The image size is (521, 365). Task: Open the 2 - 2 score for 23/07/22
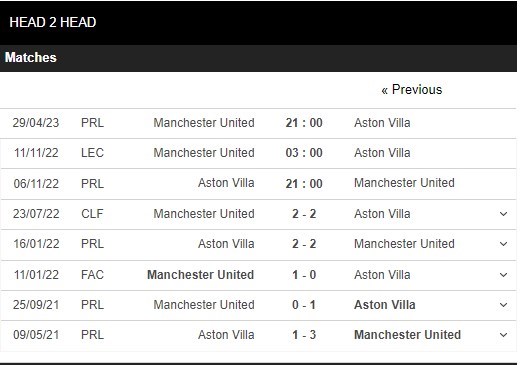pyautogui.click(x=304, y=214)
